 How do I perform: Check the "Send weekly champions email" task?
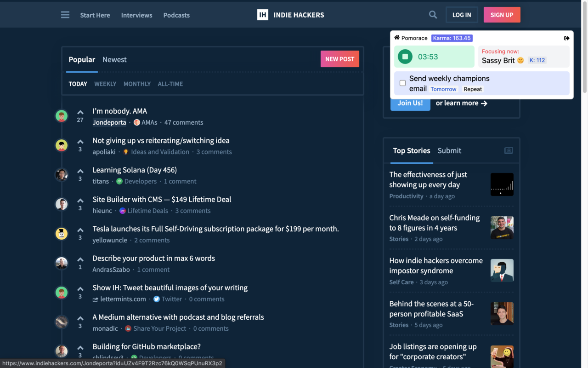pos(402,83)
